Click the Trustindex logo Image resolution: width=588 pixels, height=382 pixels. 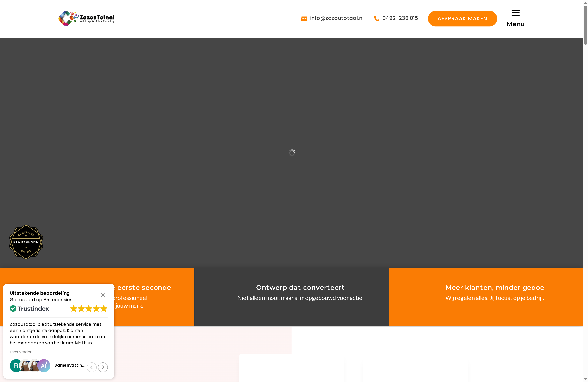coord(29,309)
